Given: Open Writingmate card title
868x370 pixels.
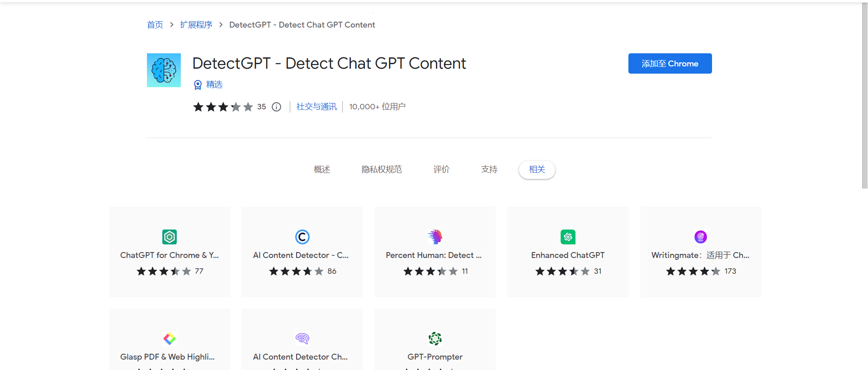Looking at the screenshot, I should click(x=700, y=255).
